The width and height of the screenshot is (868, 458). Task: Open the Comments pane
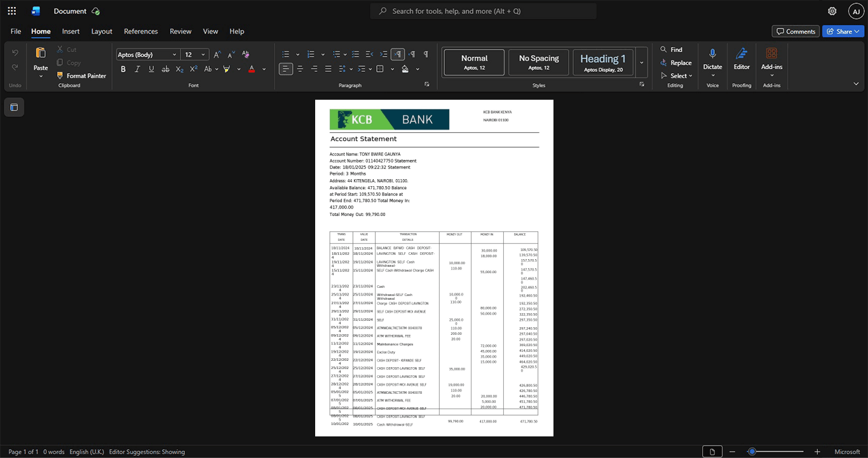(796, 31)
